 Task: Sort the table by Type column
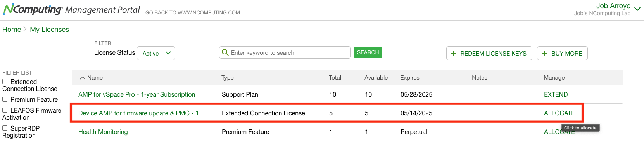coord(228,78)
